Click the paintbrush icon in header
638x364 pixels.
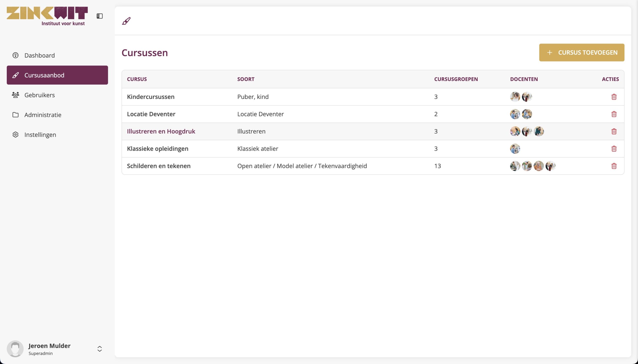[126, 21]
